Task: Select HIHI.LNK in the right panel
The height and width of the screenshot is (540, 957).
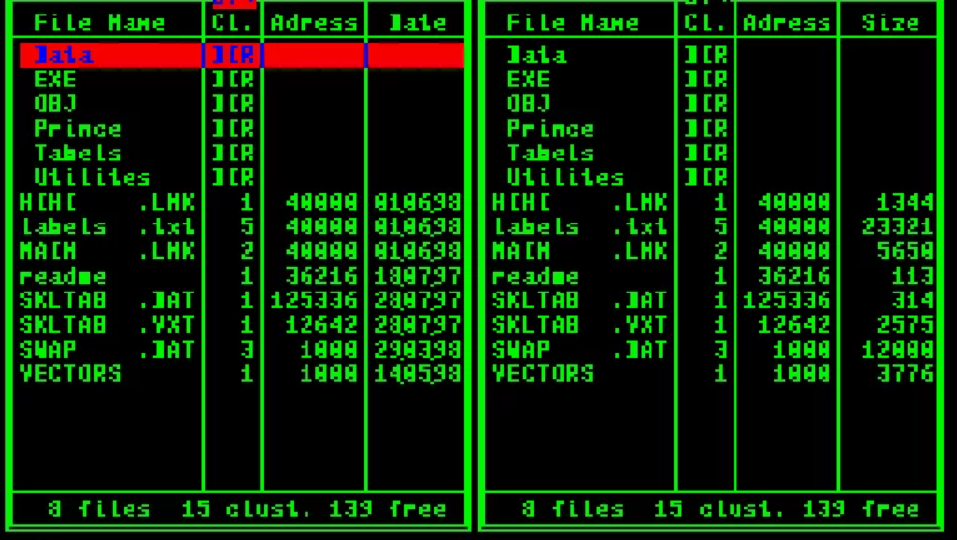Action: [x=580, y=202]
